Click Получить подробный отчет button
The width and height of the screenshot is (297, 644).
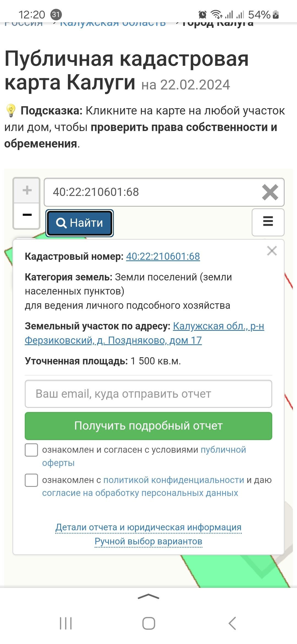[148, 426]
